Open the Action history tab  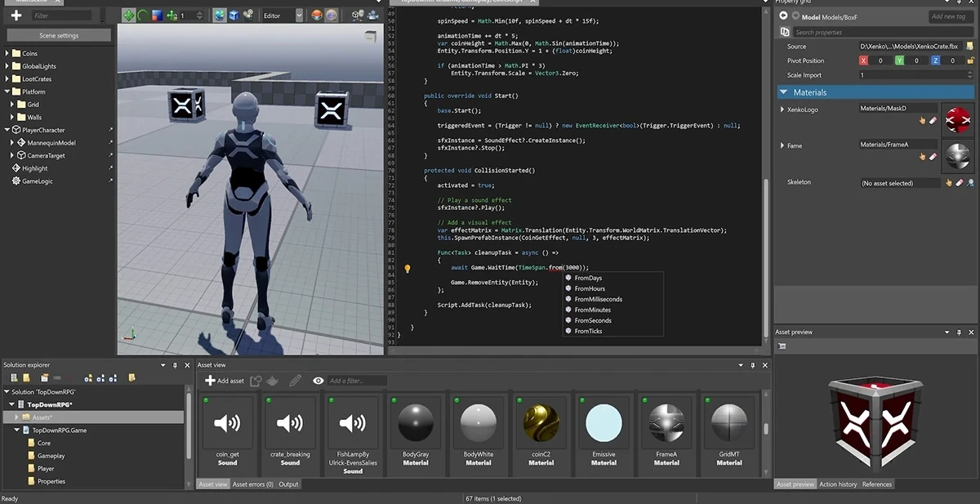[838, 484]
